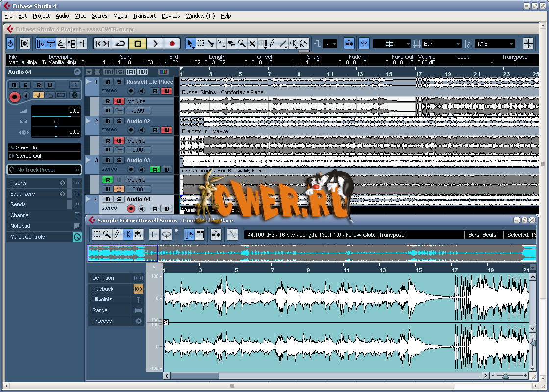
Task: Click the Sample Editor zoom slider
Action: [505, 376]
